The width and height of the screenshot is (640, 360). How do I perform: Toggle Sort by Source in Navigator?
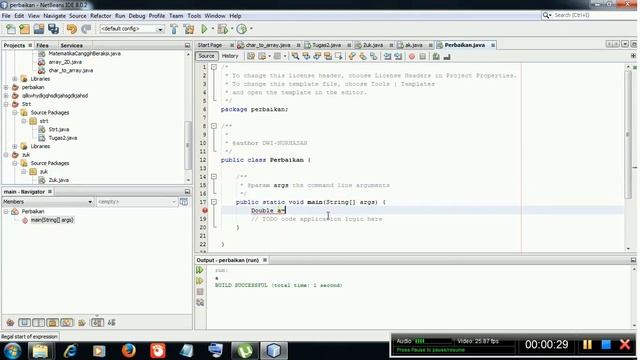click(111, 323)
